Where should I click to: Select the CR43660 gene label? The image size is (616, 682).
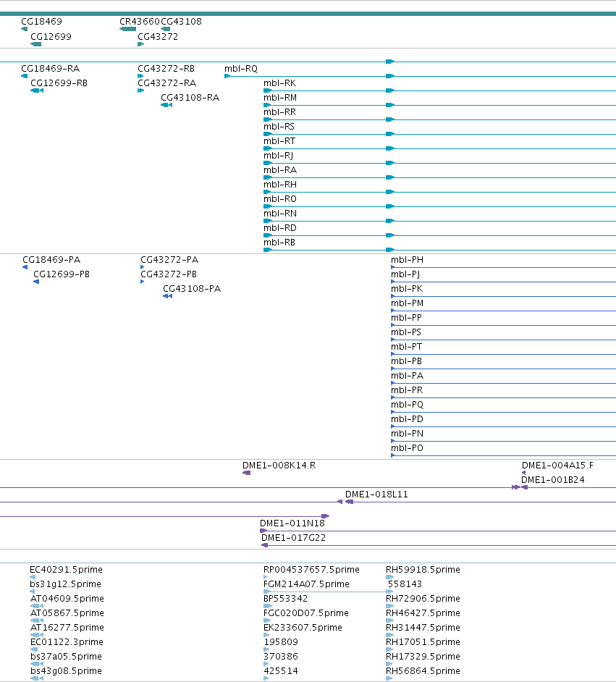(x=140, y=21)
